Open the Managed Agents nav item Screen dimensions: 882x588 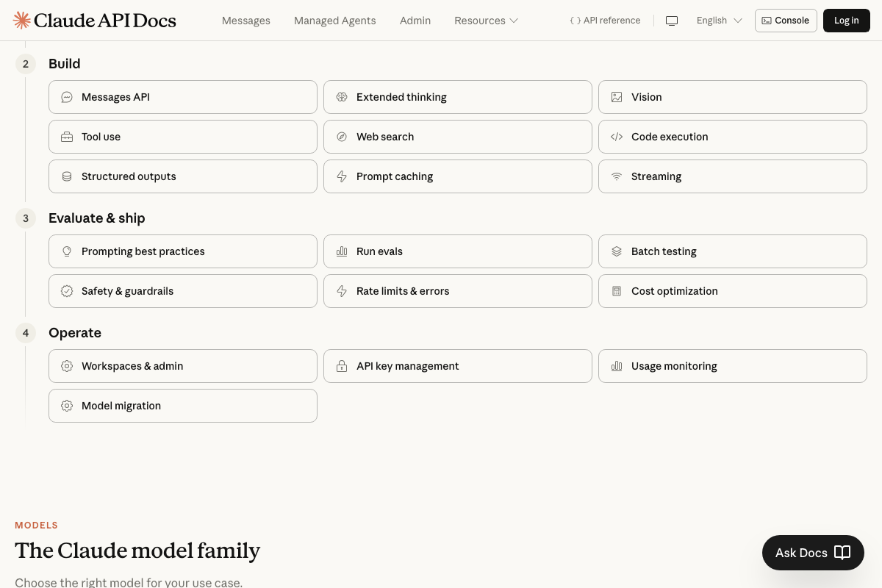pos(335,21)
